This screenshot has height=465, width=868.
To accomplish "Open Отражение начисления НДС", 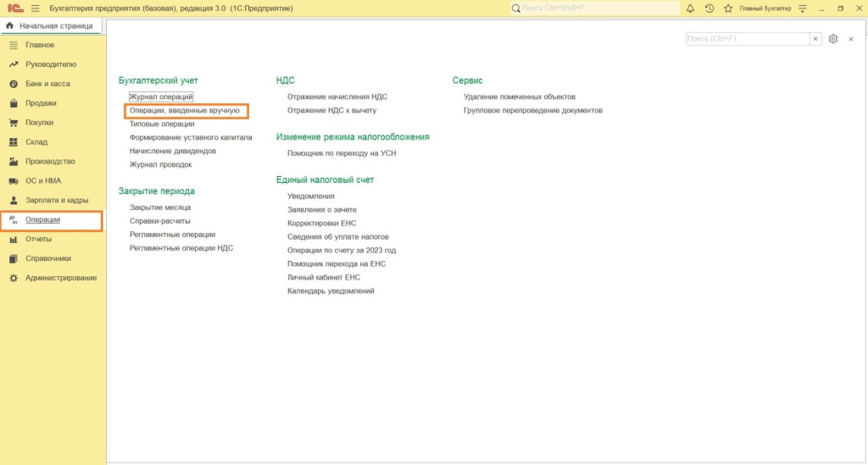I will point(337,97).
